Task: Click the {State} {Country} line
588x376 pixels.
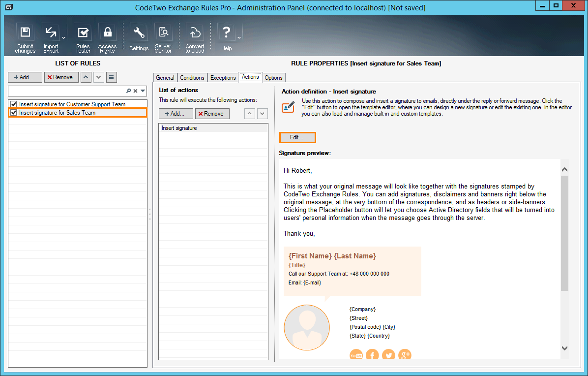Action: pyautogui.click(x=370, y=336)
